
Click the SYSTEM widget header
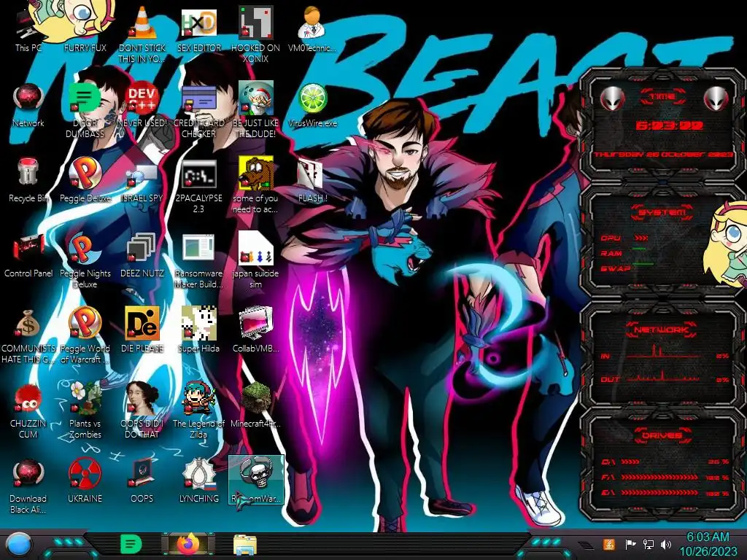pyautogui.click(x=662, y=212)
